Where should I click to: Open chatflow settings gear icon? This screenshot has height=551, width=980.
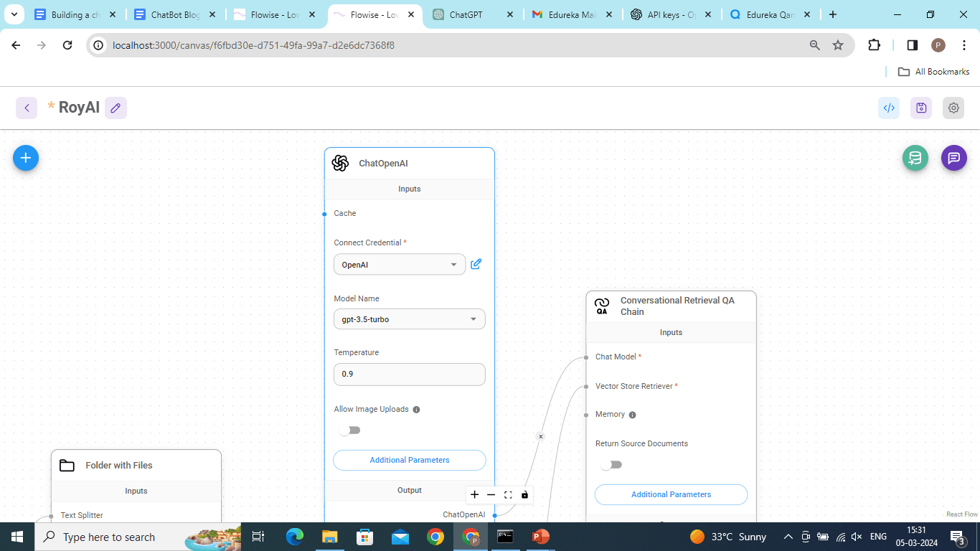(x=953, y=108)
